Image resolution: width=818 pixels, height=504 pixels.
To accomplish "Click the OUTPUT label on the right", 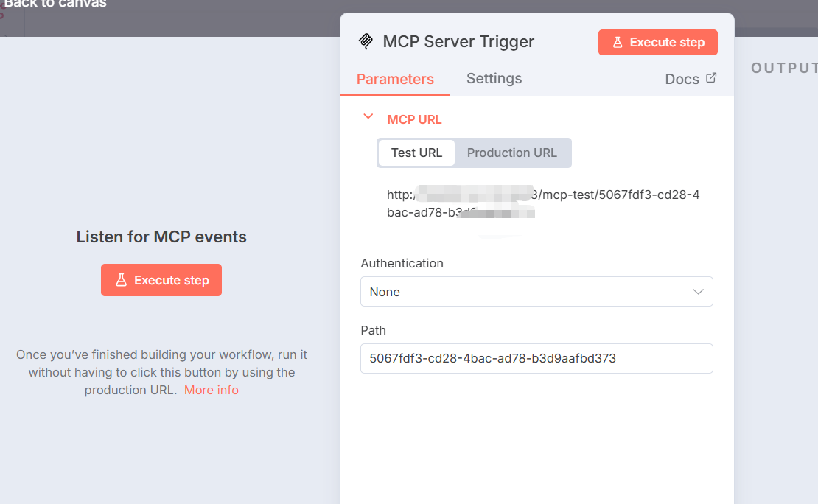I will [783, 67].
